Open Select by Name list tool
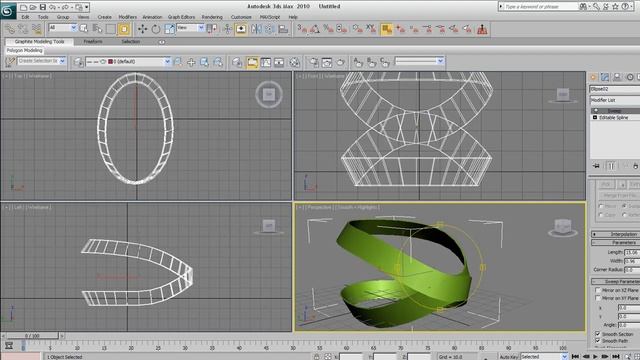640x360 pixels. [97, 29]
